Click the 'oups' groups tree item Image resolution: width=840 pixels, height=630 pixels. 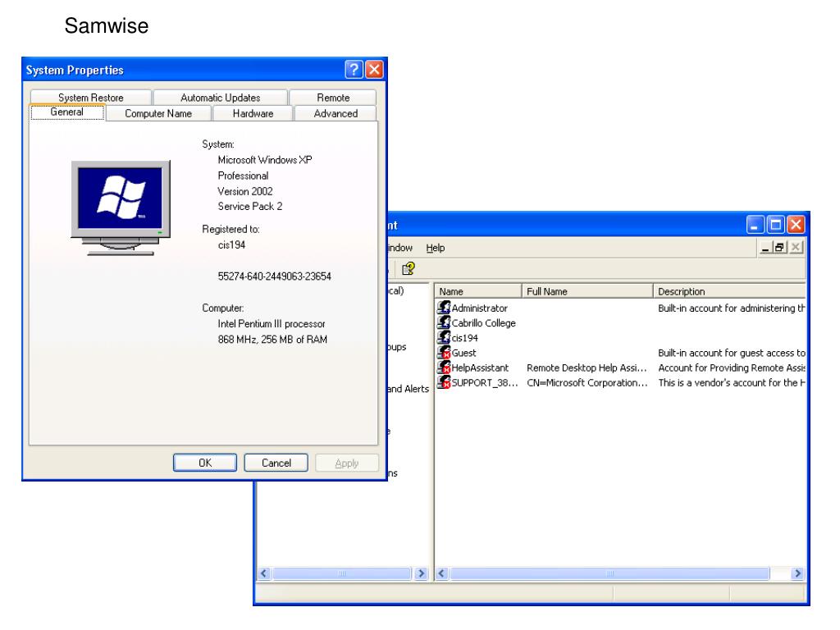(x=397, y=347)
